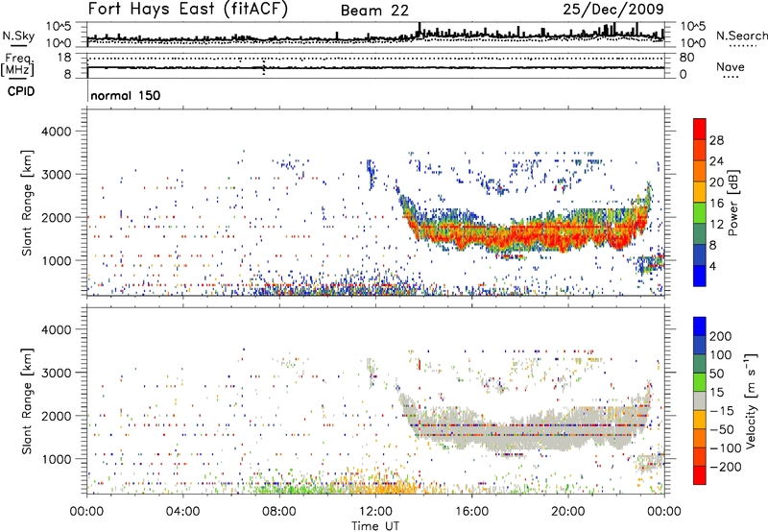This screenshot has height=532, width=768.
Task: Click the 'Power [dB]' colorbar label
Action: (733, 204)
